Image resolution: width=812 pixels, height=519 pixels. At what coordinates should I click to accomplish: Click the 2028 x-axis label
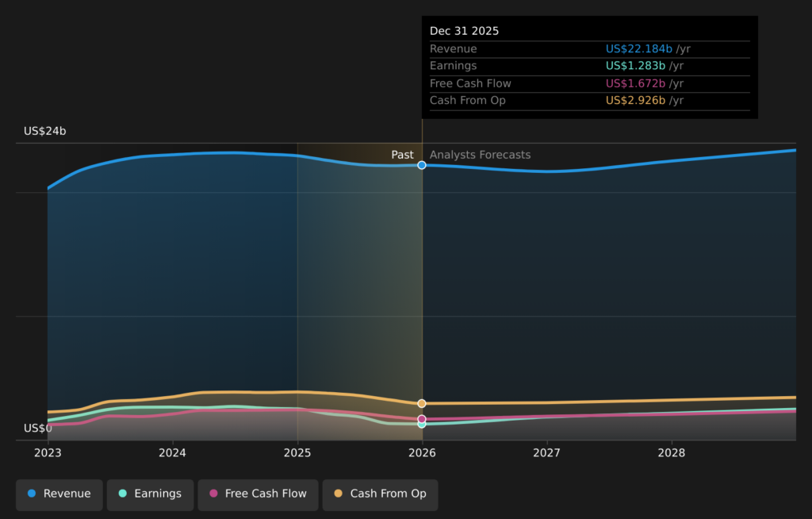tap(672, 452)
